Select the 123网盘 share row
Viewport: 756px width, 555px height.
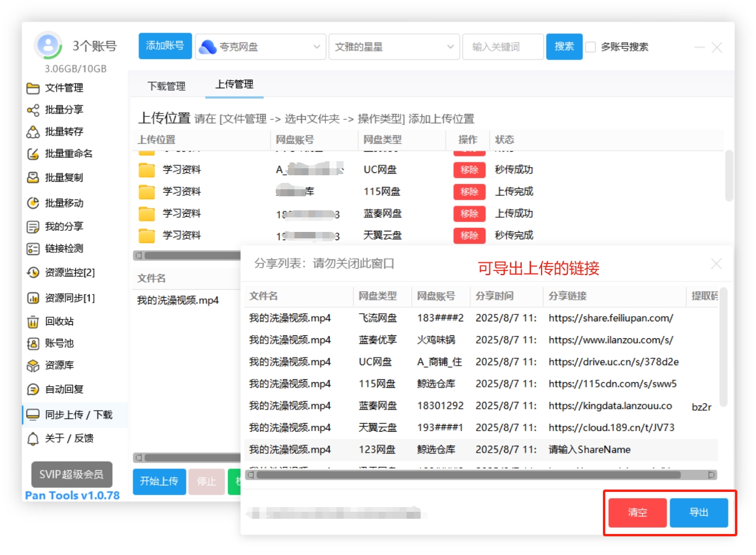point(481,450)
